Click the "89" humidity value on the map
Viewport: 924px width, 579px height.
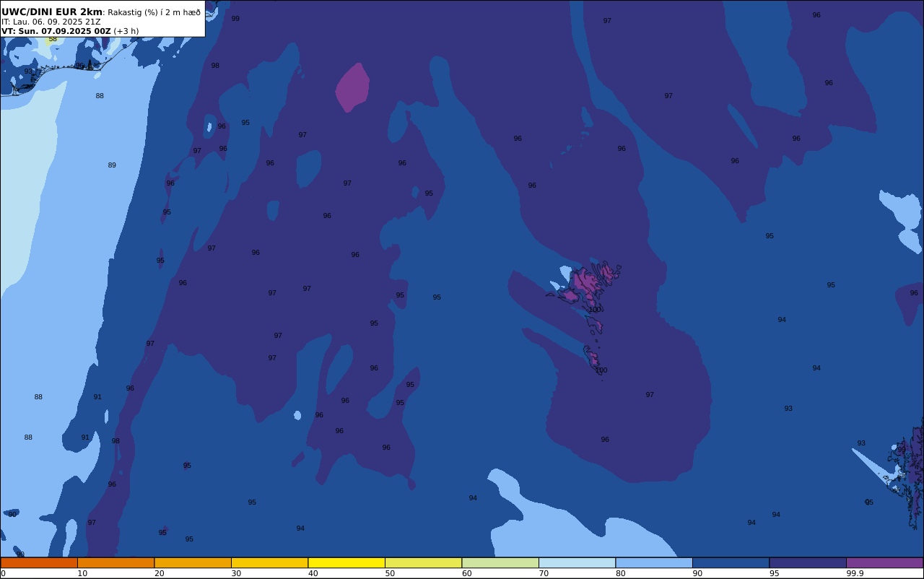(x=112, y=165)
